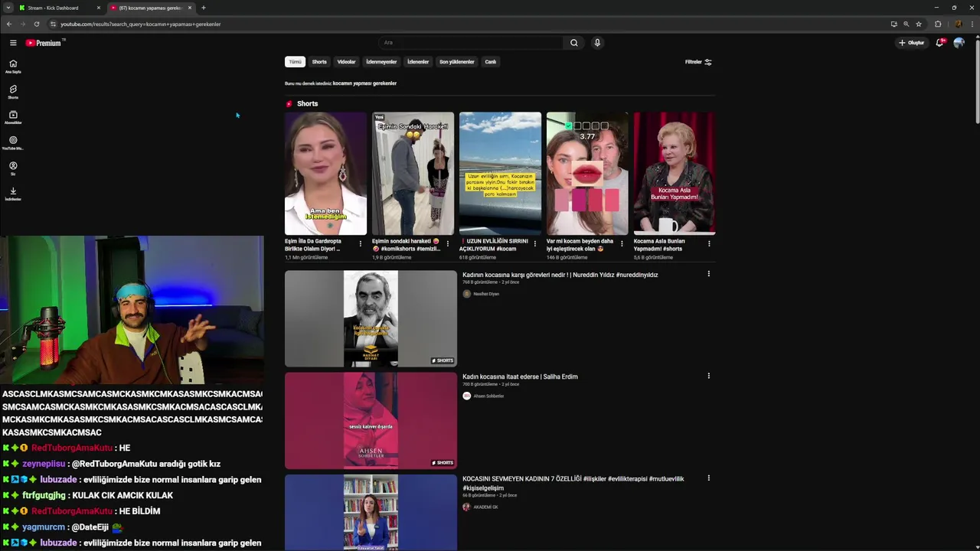Close the YouTube browser tab
The height and width of the screenshot is (551, 980).
[190, 8]
